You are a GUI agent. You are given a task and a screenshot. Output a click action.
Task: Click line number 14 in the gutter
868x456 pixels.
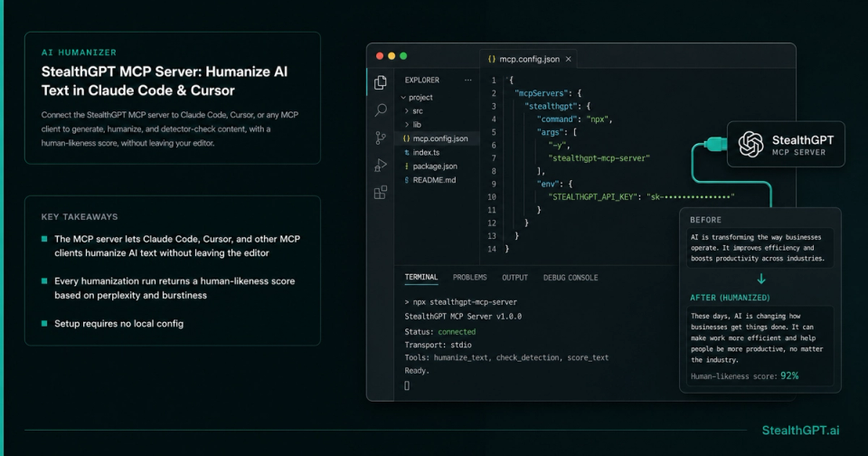click(492, 249)
